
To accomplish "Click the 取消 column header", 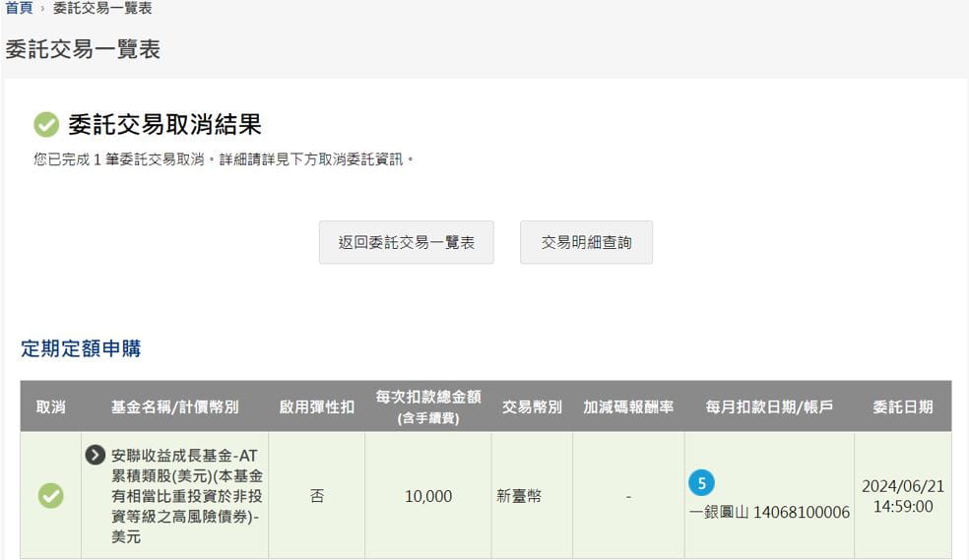I will pyautogui.click(x=50, y=406).
